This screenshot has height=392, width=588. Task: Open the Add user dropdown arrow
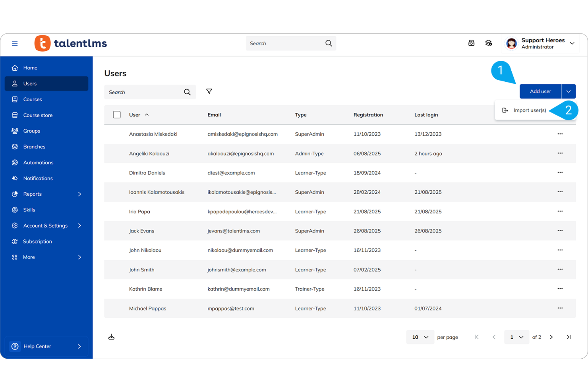[569, 91]
